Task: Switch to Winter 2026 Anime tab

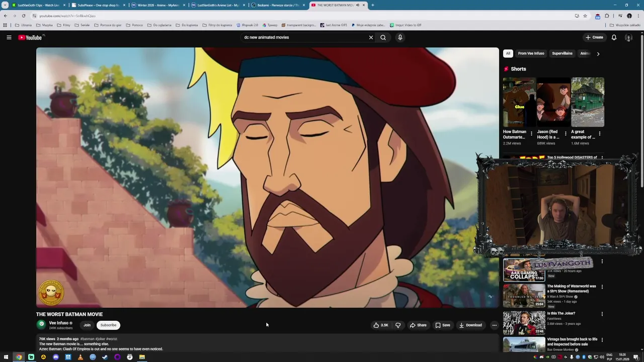Action: (x=157, y=5)
